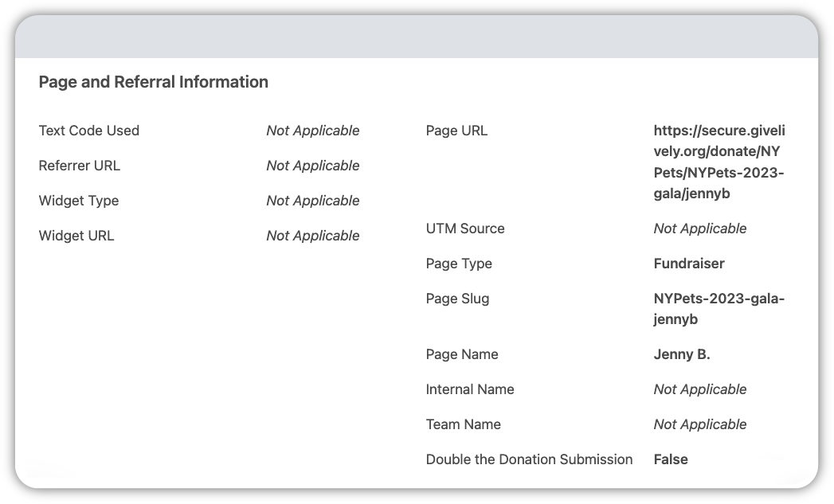Select the Page Type label

click(x=459, y=264)
